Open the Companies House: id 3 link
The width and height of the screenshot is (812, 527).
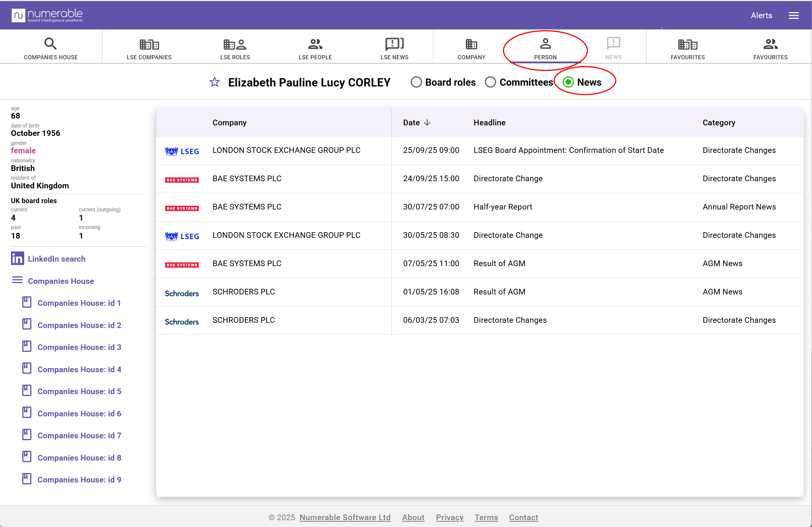coord(79,347)
